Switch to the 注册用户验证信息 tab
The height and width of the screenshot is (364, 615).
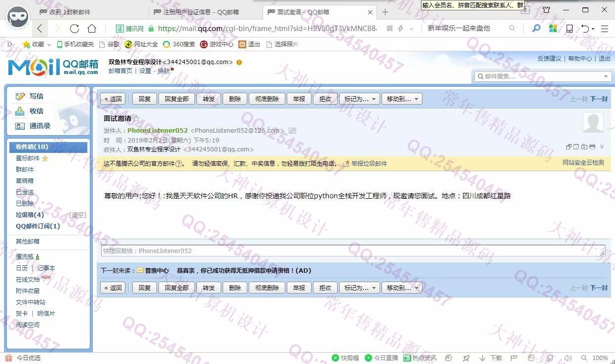[x=205, y=12]
